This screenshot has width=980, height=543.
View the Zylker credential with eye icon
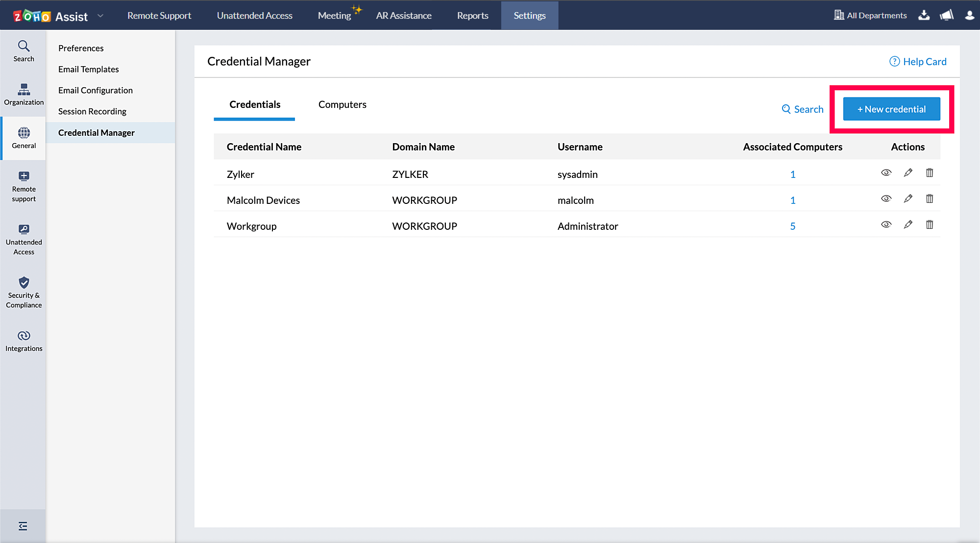886,173
